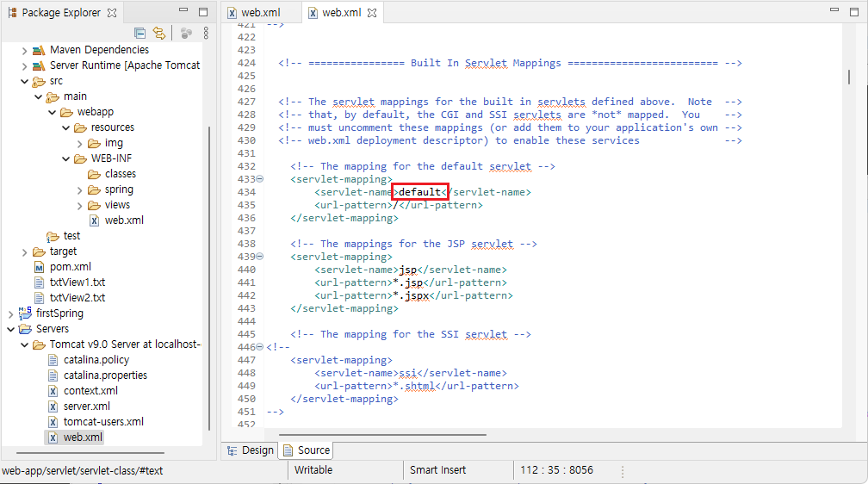The height and width of the screenshot is (484, 868).
Task: Click the Maven Dependencies library icon
Action: [x=38, y=51]
